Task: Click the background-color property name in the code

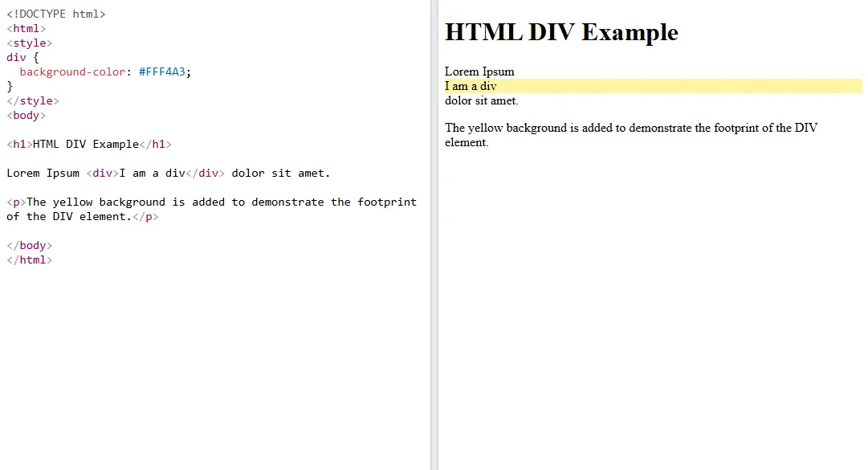Action: tap(72, 72)
